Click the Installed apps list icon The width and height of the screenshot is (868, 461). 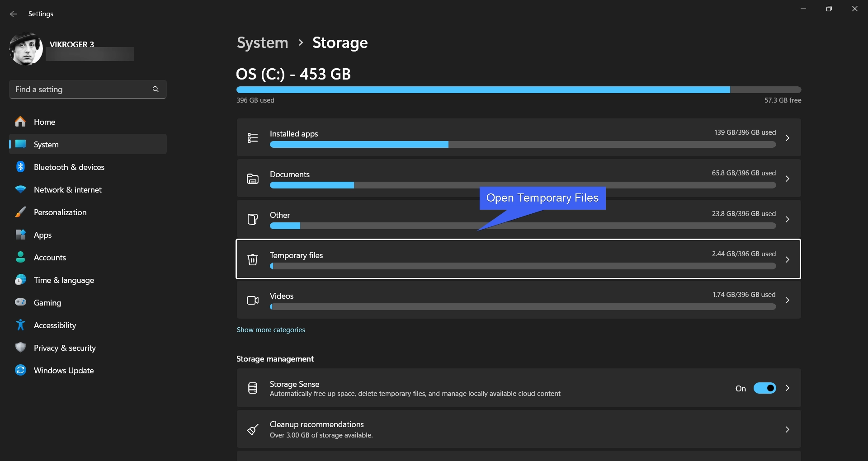pyautogui.click(x=253, y=138)
